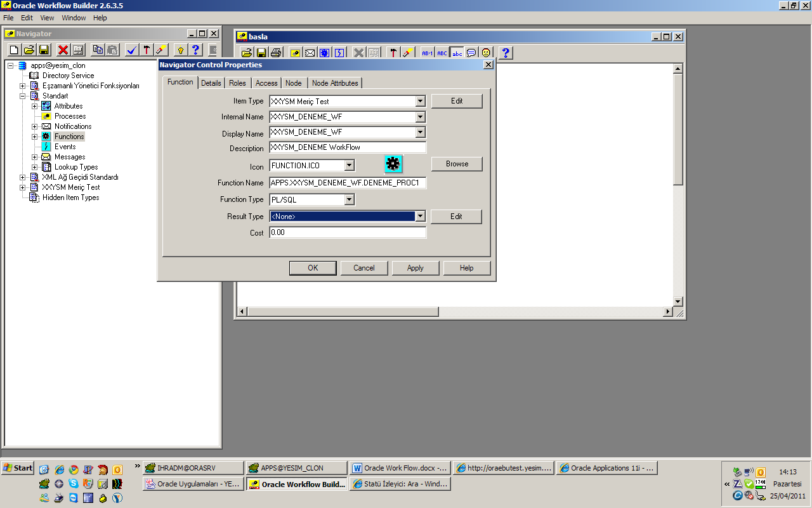The height and width of the screenshot is (508, 812).
Task: Open the Window menu
Action: [74, 18]
